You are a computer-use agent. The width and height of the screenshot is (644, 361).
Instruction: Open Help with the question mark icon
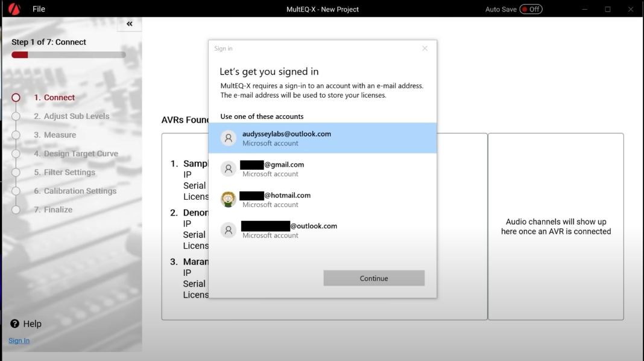[15, 324]
